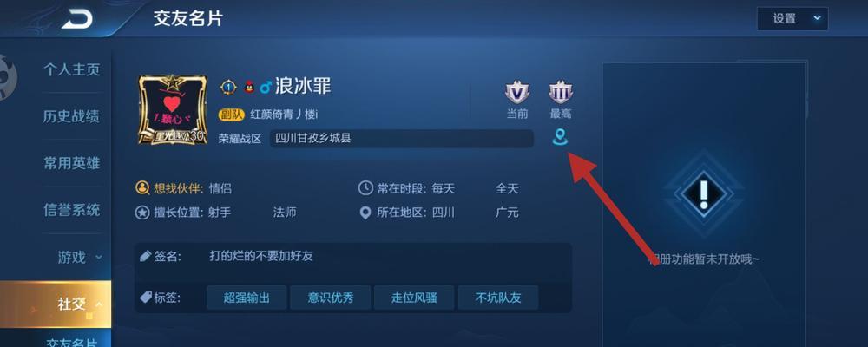Click the pencil icon beside 签名
This screenshot has width=868, height=347.
[145, 256]
